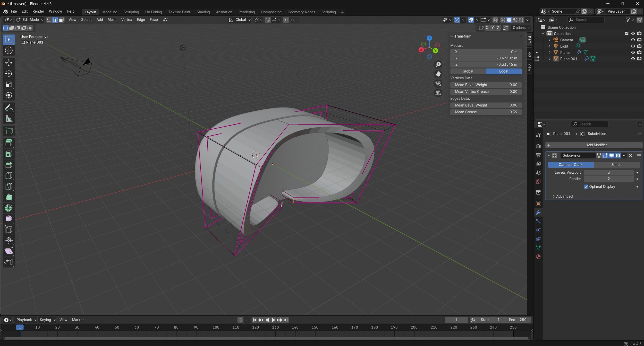The height and width of the screenshot is (346, 644).
Task: Choose the Knife tool
Action: click(9, 186)
